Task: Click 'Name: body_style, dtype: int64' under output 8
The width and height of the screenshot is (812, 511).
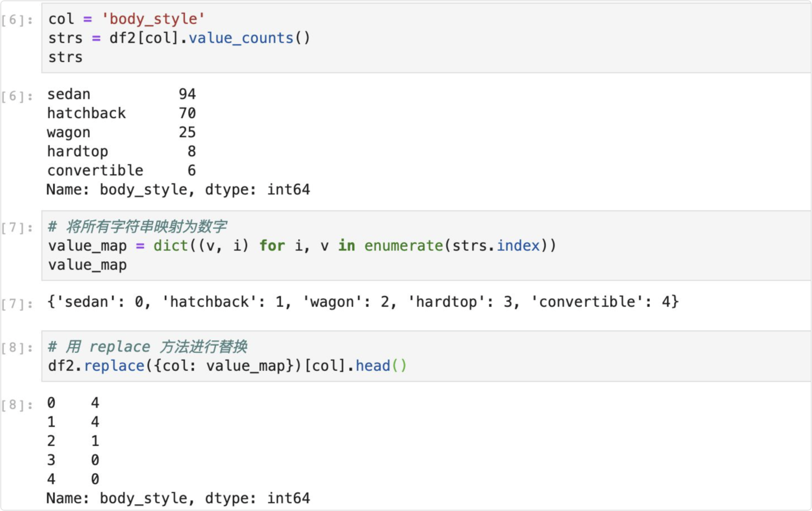Action: [178, 499]
